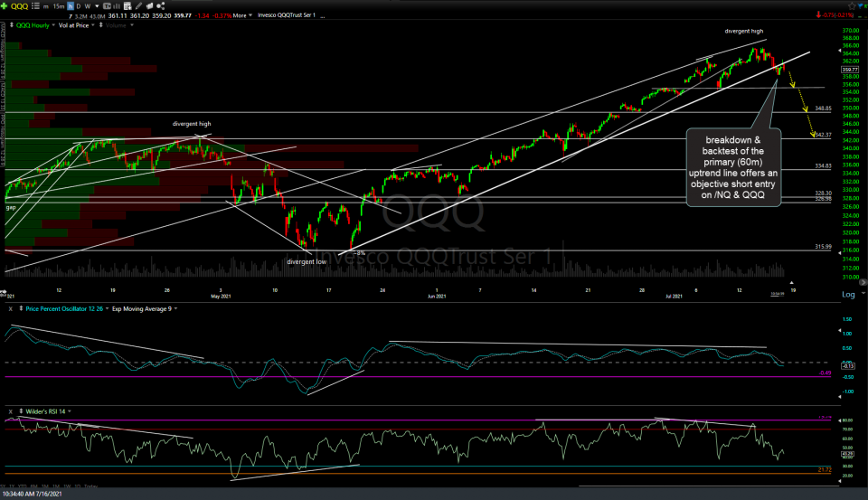Screen dimensions: 868x500
Task: Click the May 2021 date axis label
Action: point(221,297)
